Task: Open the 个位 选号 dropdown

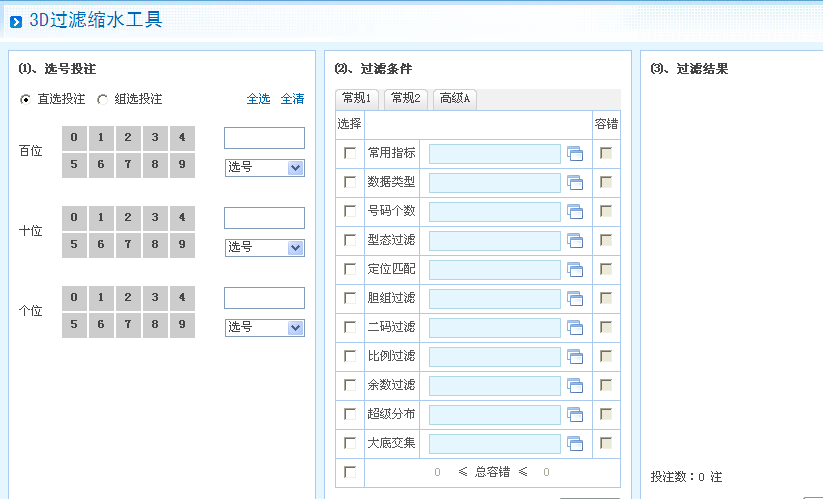Action: click(265, 328)
